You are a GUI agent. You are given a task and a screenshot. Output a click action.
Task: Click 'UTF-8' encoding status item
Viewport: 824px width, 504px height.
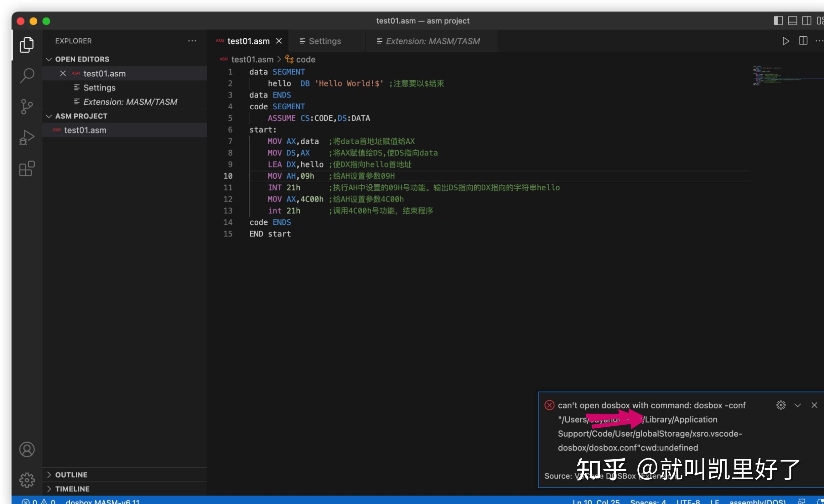click(688, 501)
